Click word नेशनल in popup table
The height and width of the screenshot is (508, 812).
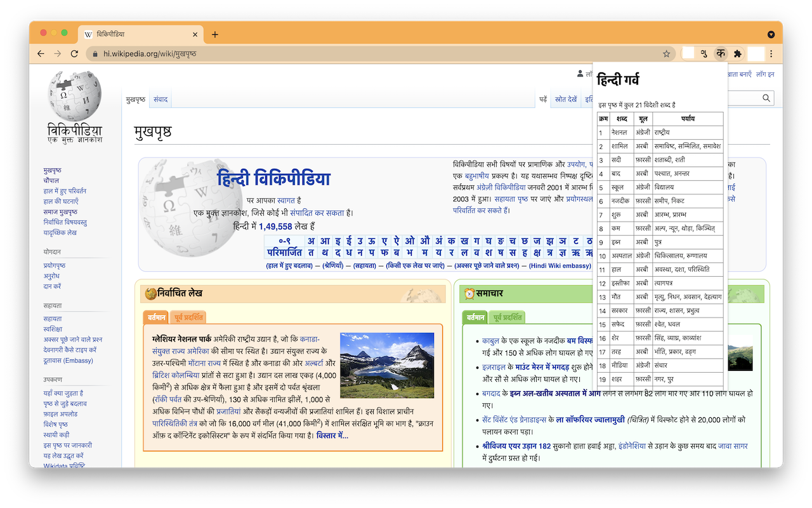pos(619,133)
